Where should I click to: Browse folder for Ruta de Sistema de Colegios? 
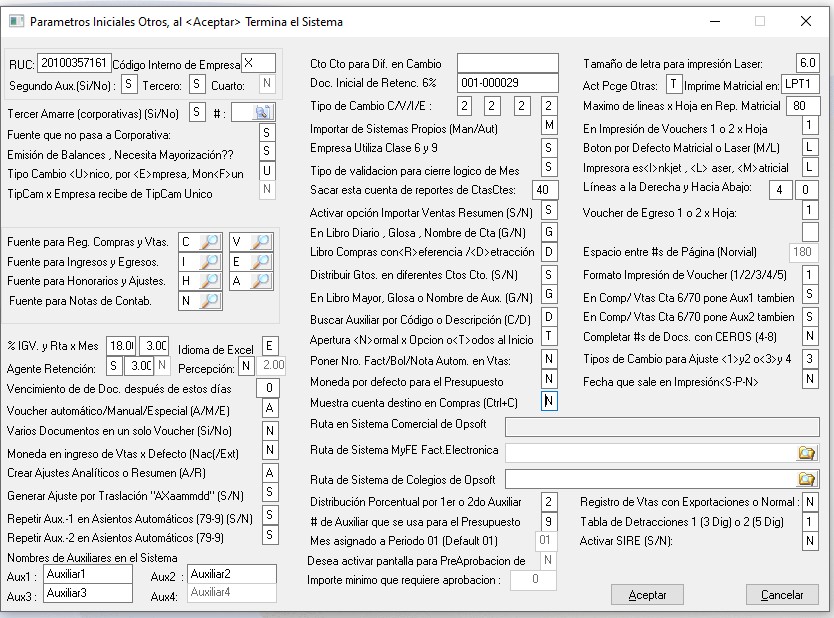[x=806, y=480]
